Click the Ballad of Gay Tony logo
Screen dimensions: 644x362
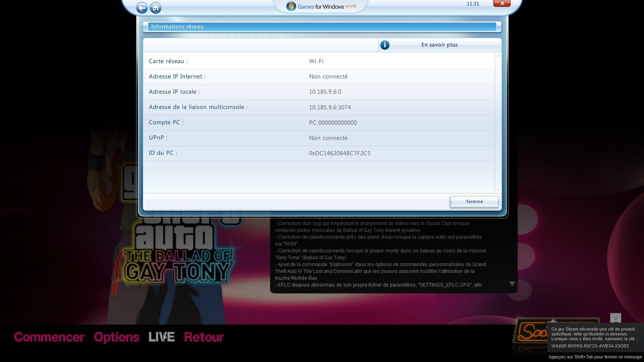178,267
